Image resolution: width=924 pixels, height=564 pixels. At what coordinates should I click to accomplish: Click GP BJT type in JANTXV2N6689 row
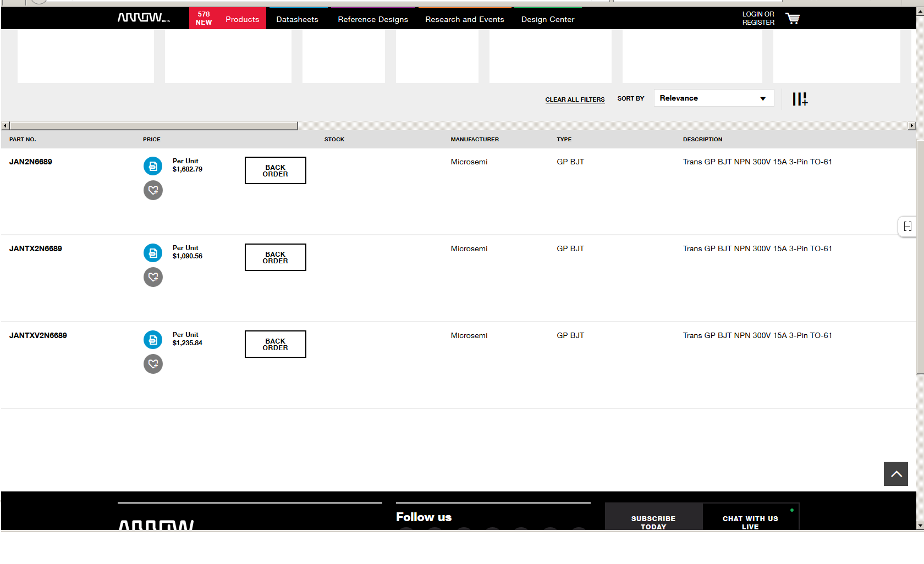[570, 335]
